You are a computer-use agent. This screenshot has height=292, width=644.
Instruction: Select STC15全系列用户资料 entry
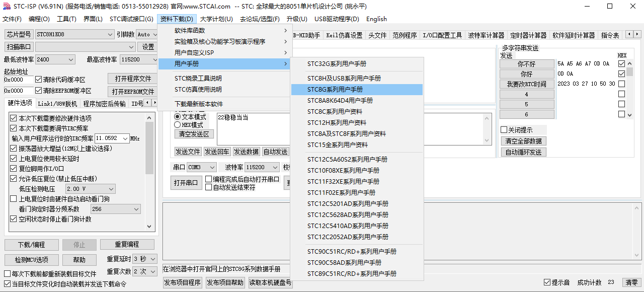pyautogui.click(x=357, y=145)
